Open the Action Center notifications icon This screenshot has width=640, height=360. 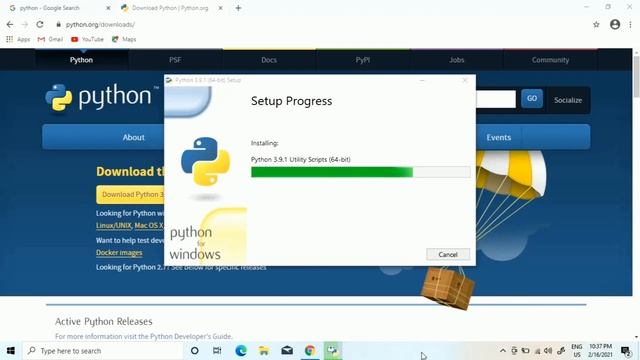click(x=626, y=351)
